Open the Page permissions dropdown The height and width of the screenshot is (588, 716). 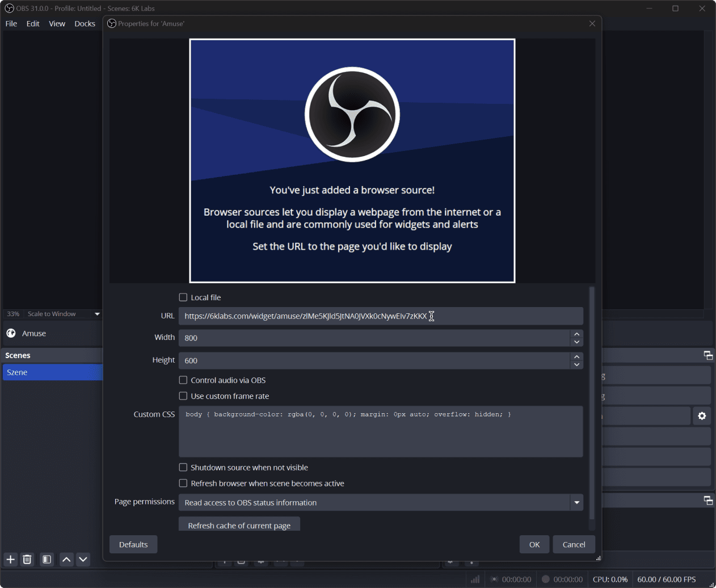[x=381, y=502]
